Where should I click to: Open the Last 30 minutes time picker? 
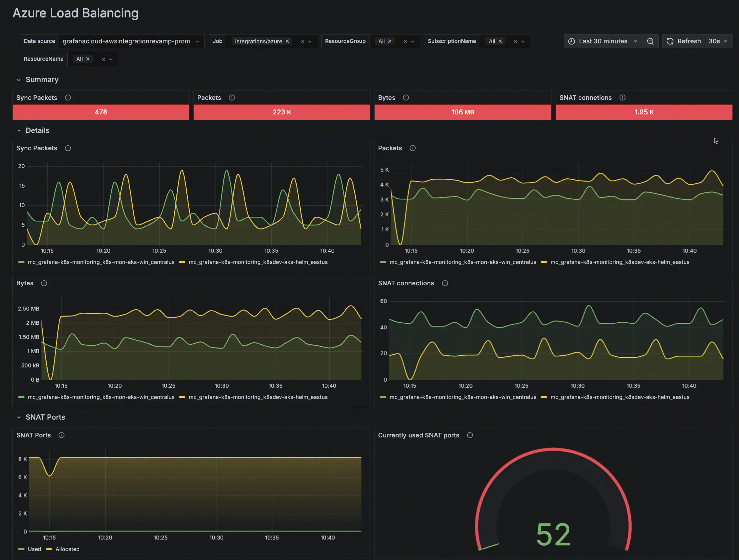(x=603, y=41)
